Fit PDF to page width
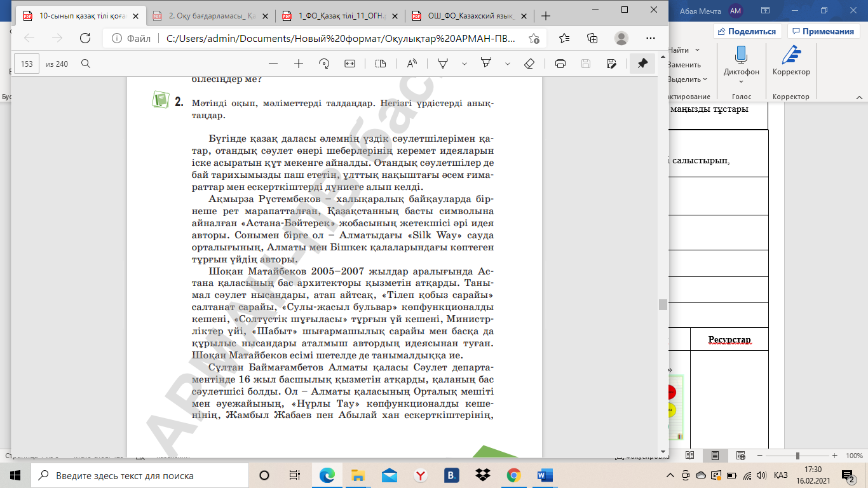868x488 pixels. point(349,64)
